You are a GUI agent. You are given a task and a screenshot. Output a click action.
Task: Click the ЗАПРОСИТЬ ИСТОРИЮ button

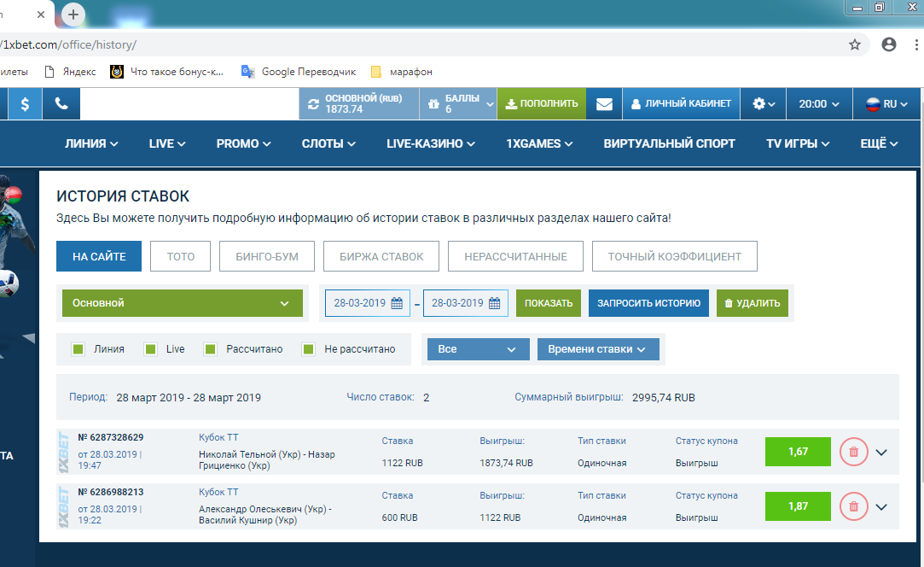click(x=648, y=303)
